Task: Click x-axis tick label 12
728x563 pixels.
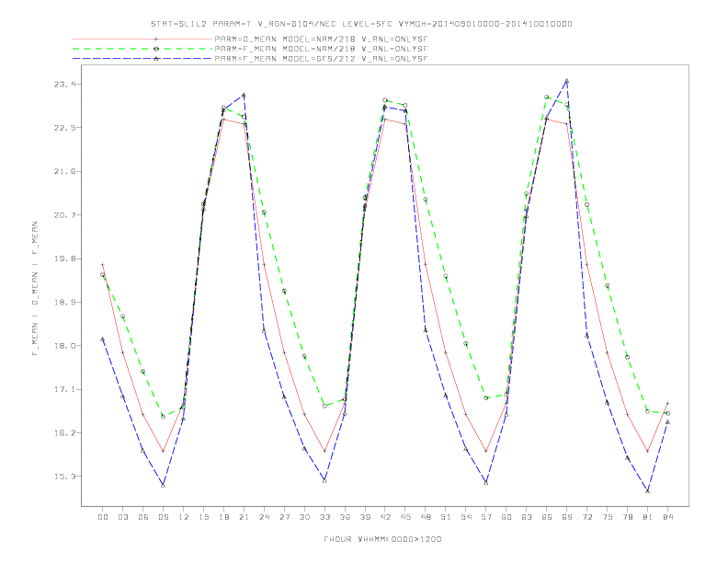Action: coord(184,517)
